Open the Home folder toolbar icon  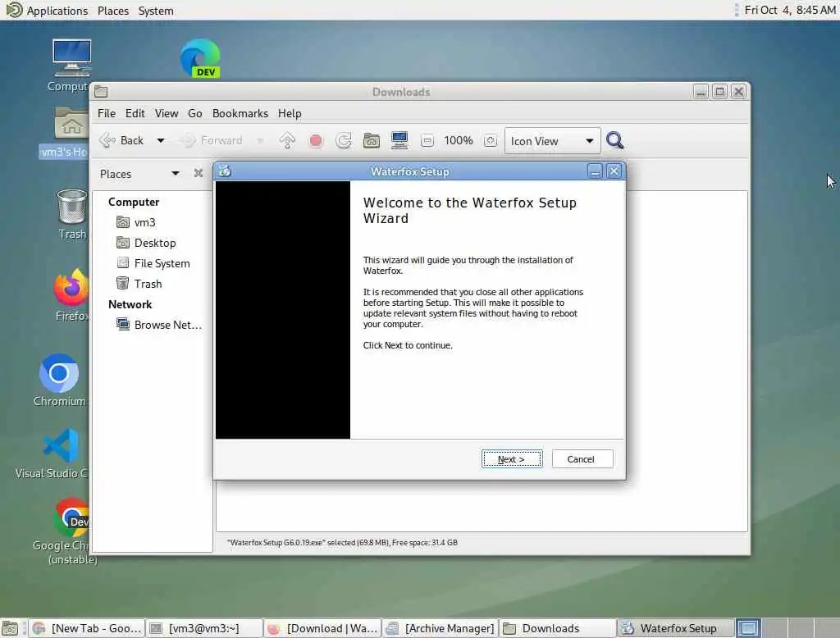pos(372,140)
